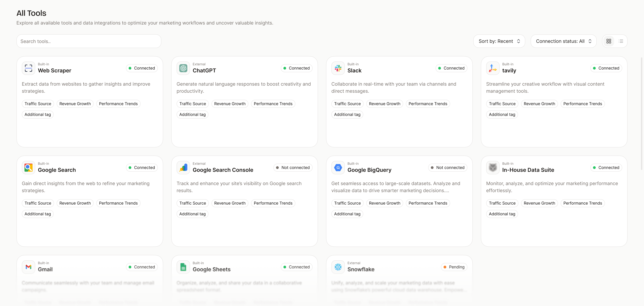
Task: Click the ChatGPT OpenAI logo icon
Action: [x=183, y=68]
